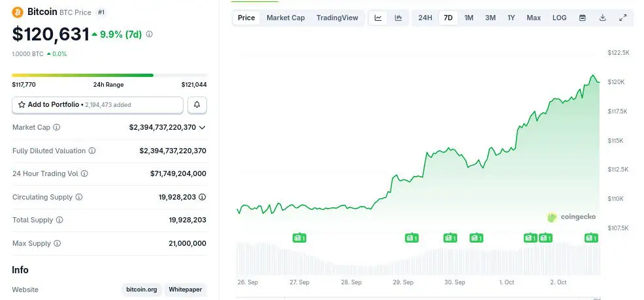Toggle LOG scale on the chart
Viewport: 644px width, 300px height.
click(x=559, y=18)
